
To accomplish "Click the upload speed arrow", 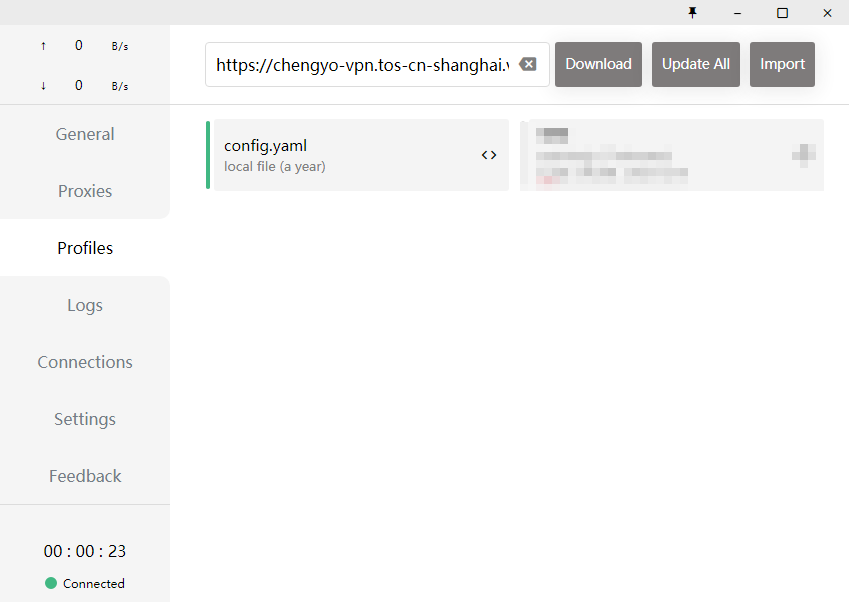I will coord(43,46).
